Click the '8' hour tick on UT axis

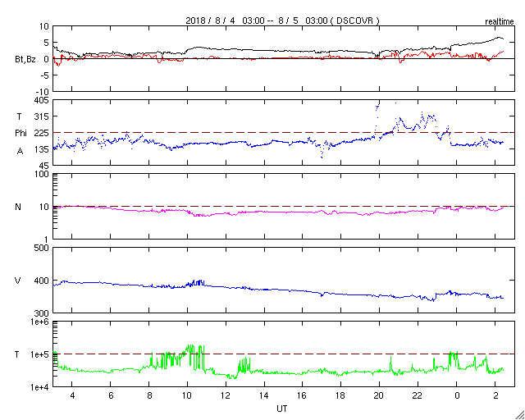pyautogui.click(x=149, y=395)
